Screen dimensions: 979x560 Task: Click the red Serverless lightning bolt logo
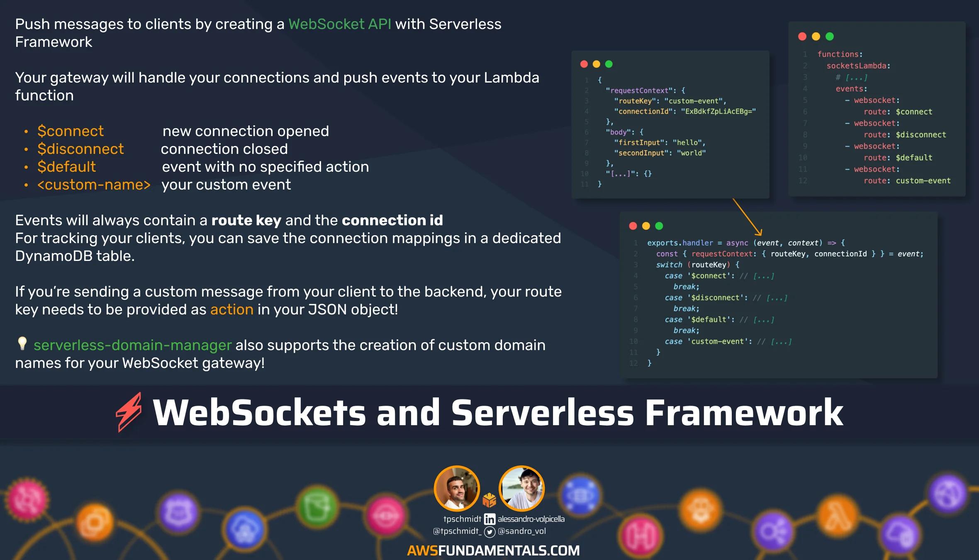pyautogui.click(x=129, y=412)
